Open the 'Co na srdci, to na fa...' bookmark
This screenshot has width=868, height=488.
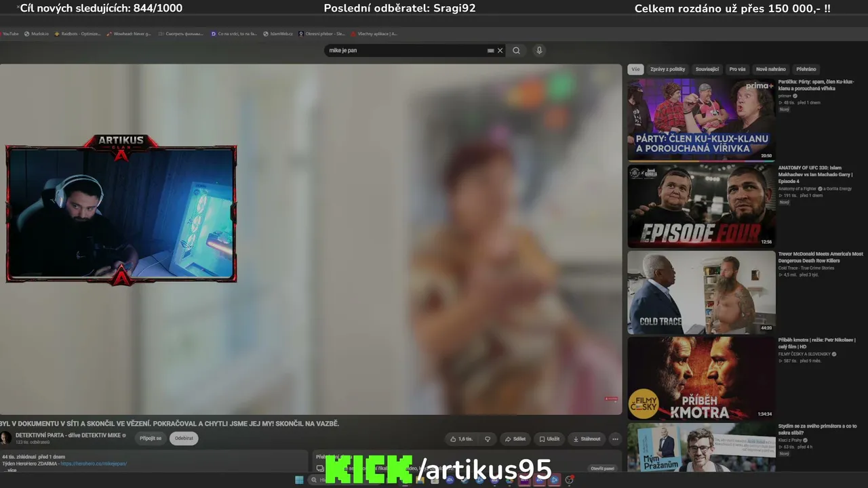(234, 33)
